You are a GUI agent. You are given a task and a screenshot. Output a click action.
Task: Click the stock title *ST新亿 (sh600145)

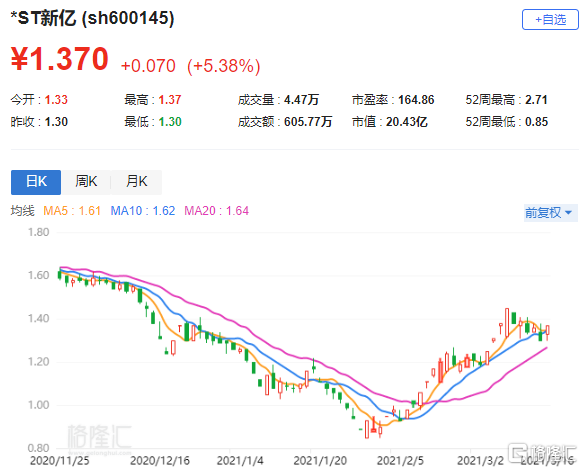(92, 18)
